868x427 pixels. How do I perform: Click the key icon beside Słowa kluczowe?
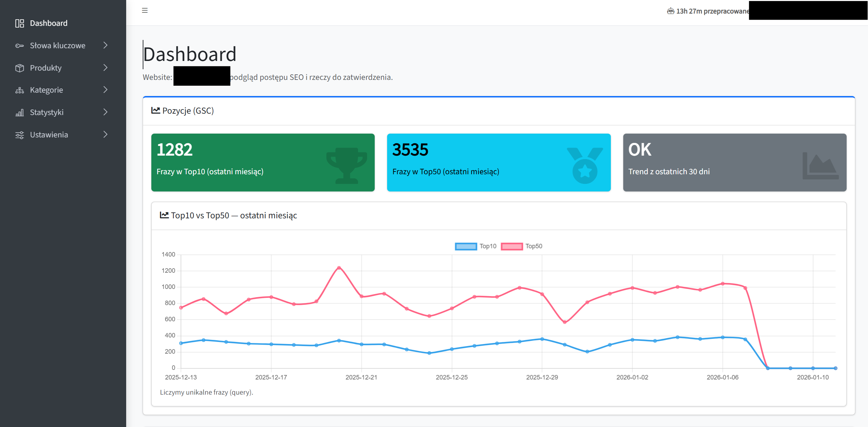[x=20, y=45]
